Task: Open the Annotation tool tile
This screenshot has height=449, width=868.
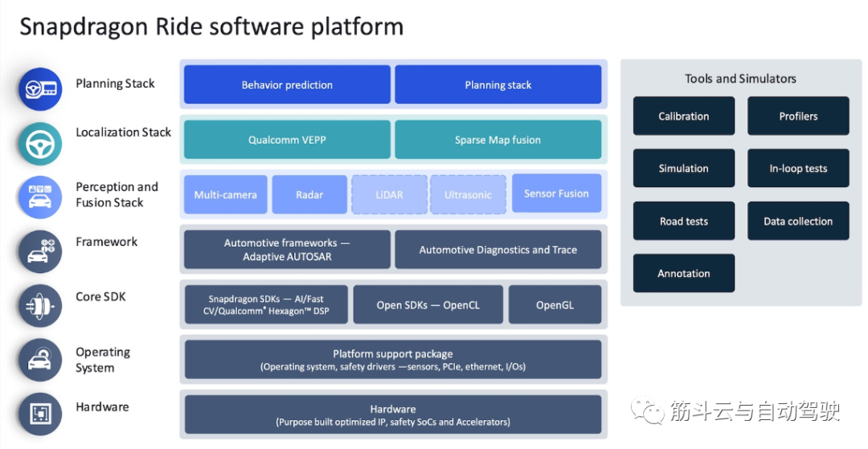Action: [684, 273]
